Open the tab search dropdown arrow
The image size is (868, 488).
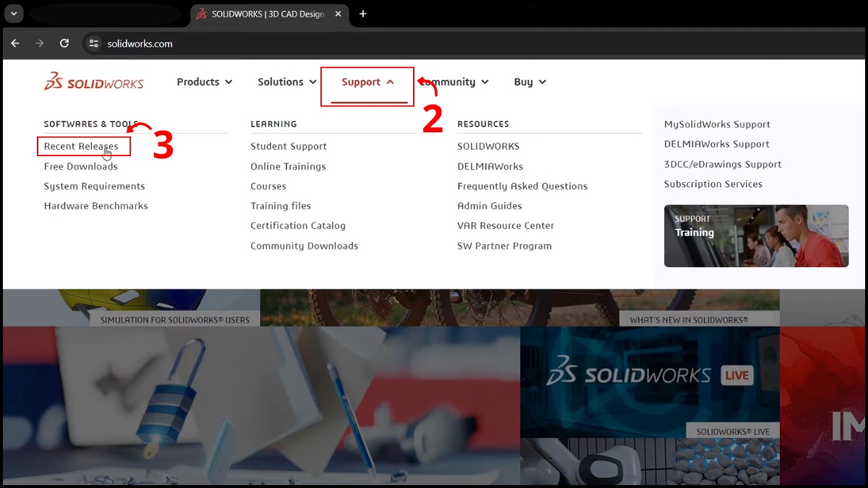click(14, 14)
